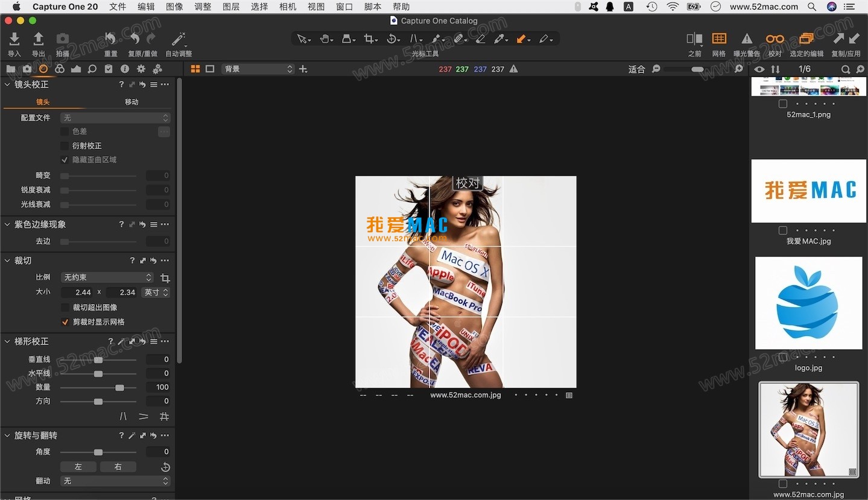Screen dimensions: 868x500
Task: Click the 数量 amount slider
Action: 98,387
